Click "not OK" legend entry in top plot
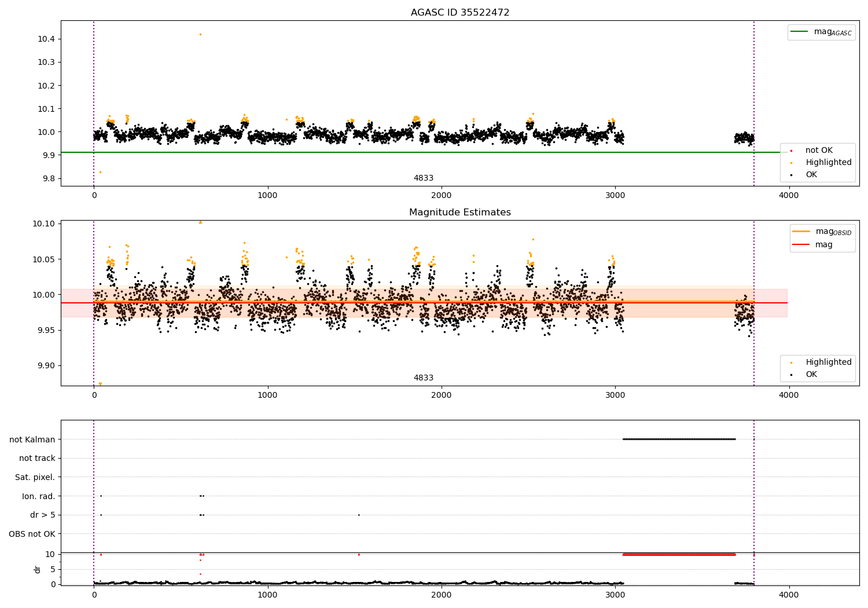The width and height of the screenshot is (868, 608). click(x=819, y=151)
